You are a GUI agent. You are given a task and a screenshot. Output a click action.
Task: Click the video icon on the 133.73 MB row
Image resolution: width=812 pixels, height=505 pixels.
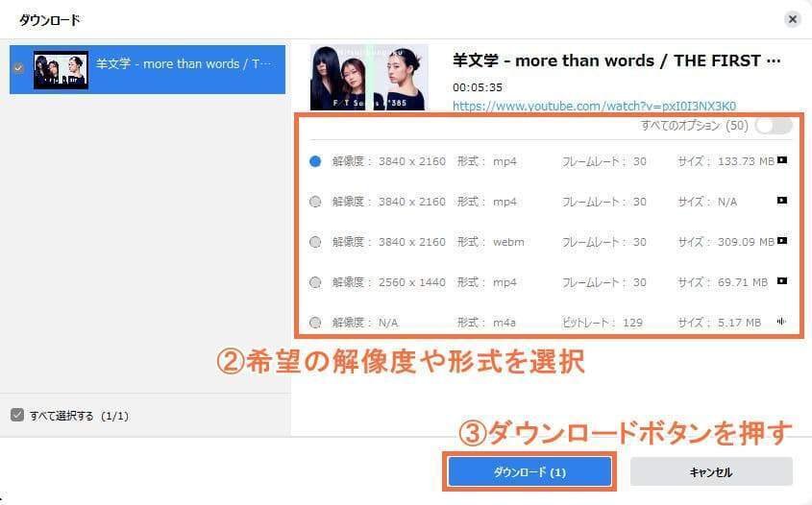(x=782, y=160)
